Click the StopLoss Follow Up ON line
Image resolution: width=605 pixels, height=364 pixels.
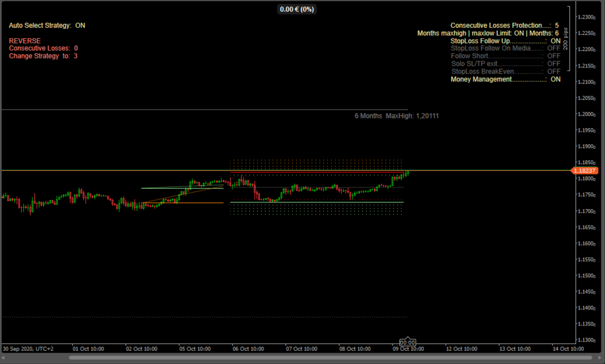pos(506,41)
